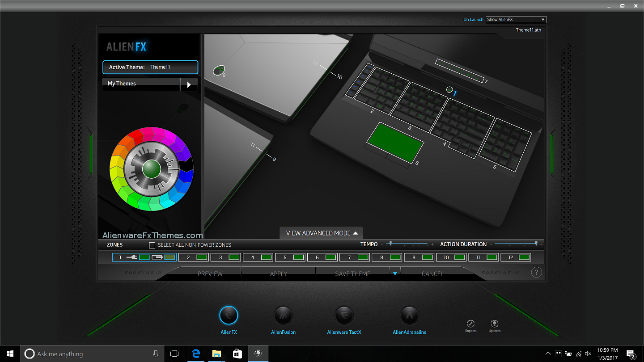Select zone 2 button in zones bar
The image size is (644, 362).
point(193,257)
